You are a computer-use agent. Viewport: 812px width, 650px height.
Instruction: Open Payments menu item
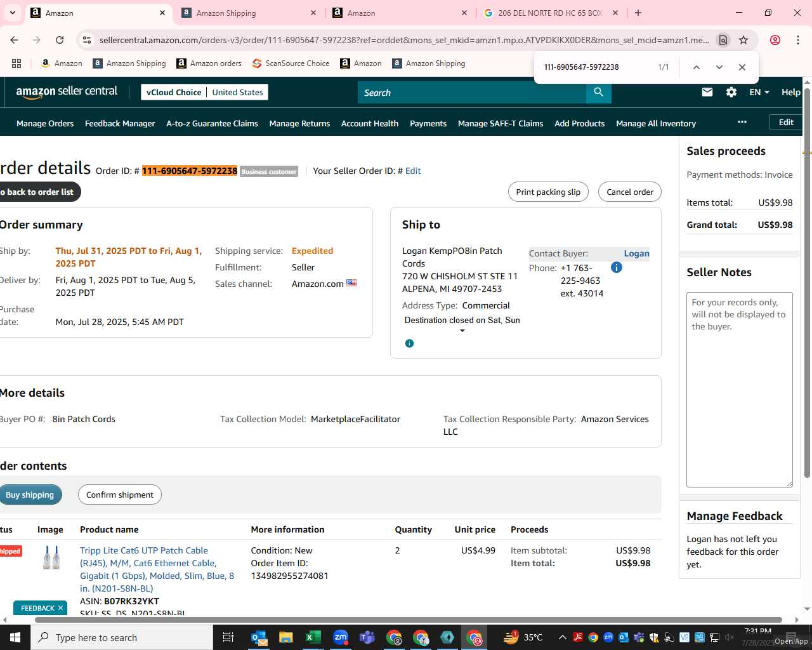point(428,123)
